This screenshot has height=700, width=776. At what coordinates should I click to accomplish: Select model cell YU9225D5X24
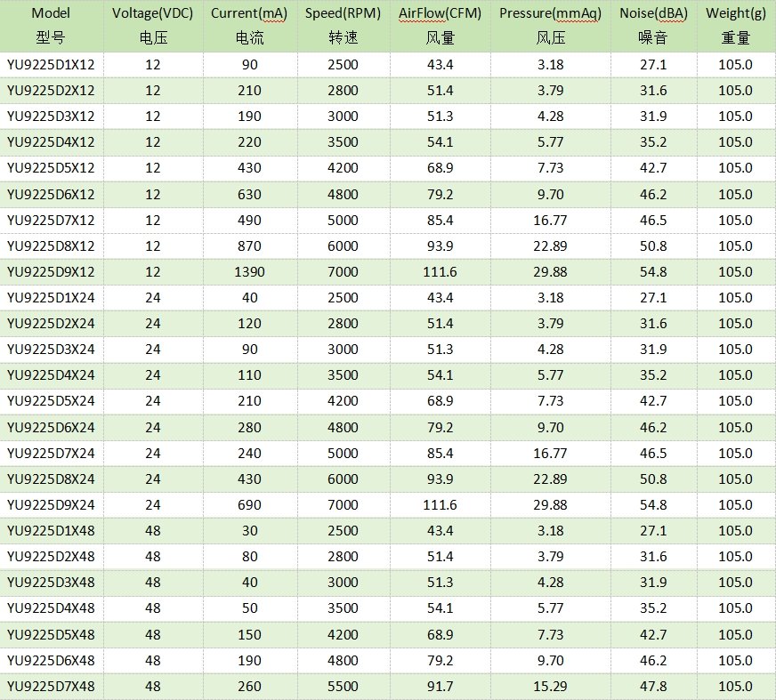pyautogui.click(x=51, y=401)
